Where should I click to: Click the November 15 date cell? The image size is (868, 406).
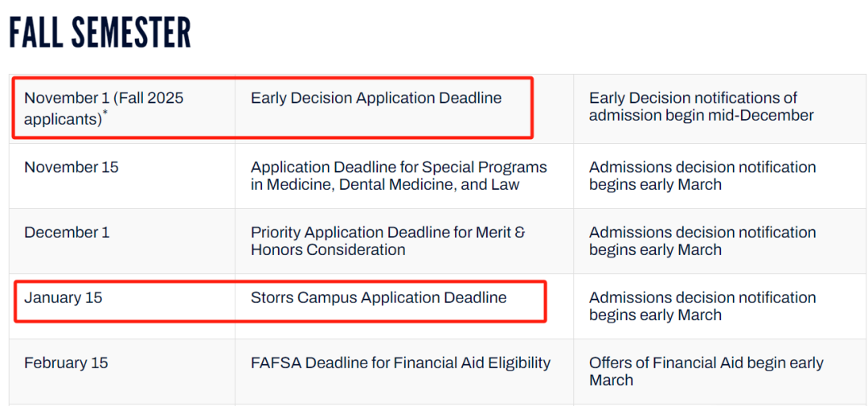pos(122,175)
